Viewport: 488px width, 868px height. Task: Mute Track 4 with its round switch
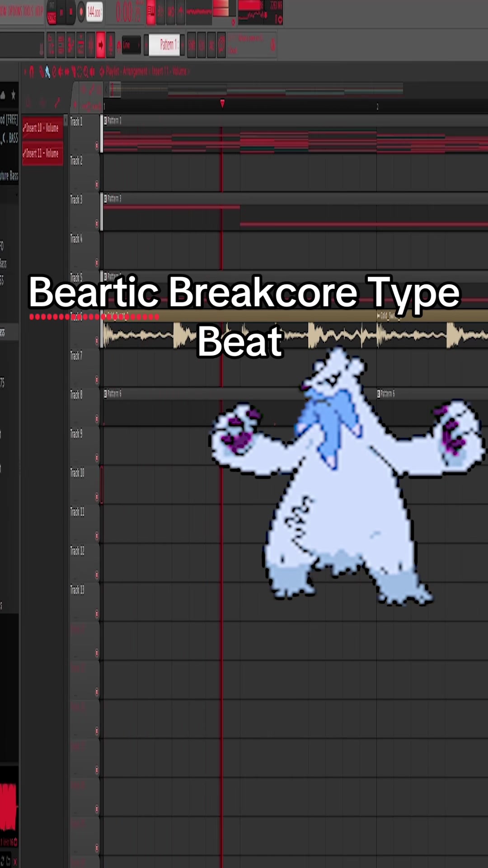(x=97, y=263)
